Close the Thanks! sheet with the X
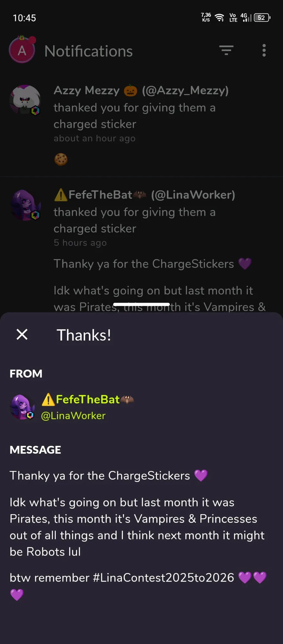The width and height of the screenshot is (283, 644). tap(22, 334)
